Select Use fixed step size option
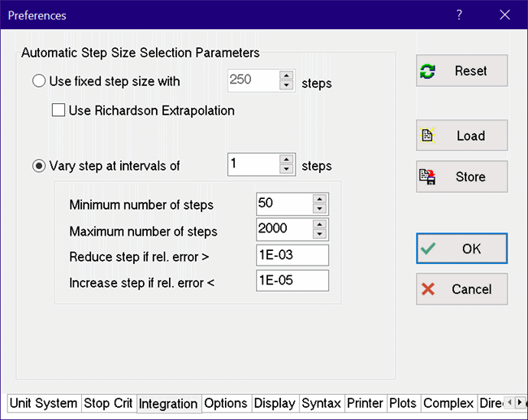This screenshot has height=420, width=528. [39, 81]
